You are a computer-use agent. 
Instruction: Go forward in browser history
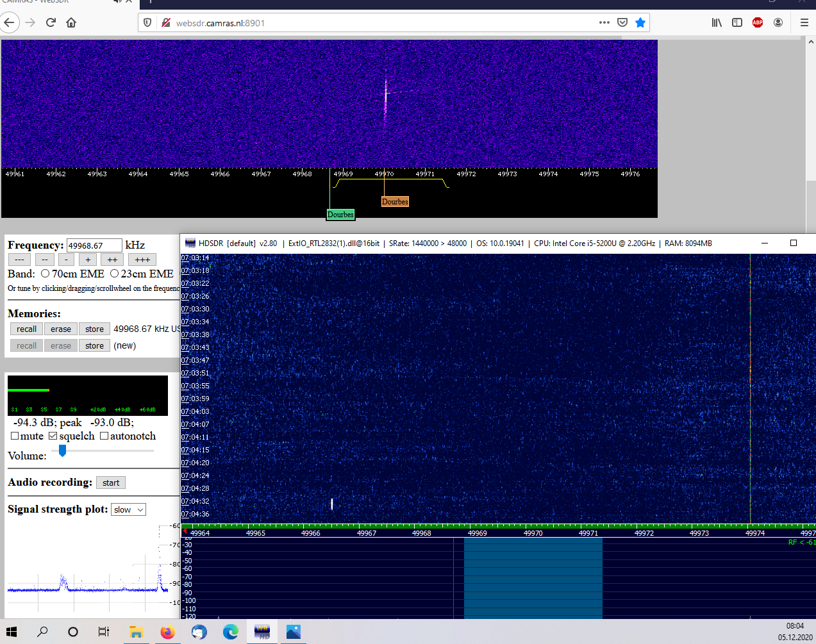point(30,22)
